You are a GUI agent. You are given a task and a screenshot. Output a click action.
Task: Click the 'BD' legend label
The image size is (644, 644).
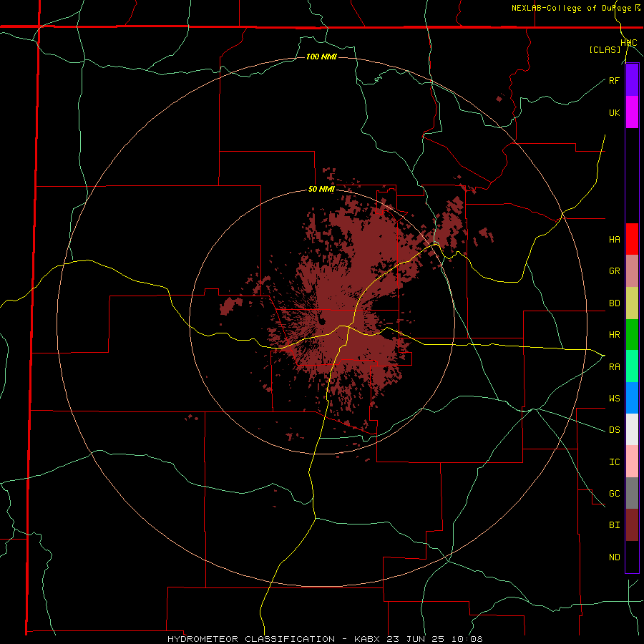[614, 303]
